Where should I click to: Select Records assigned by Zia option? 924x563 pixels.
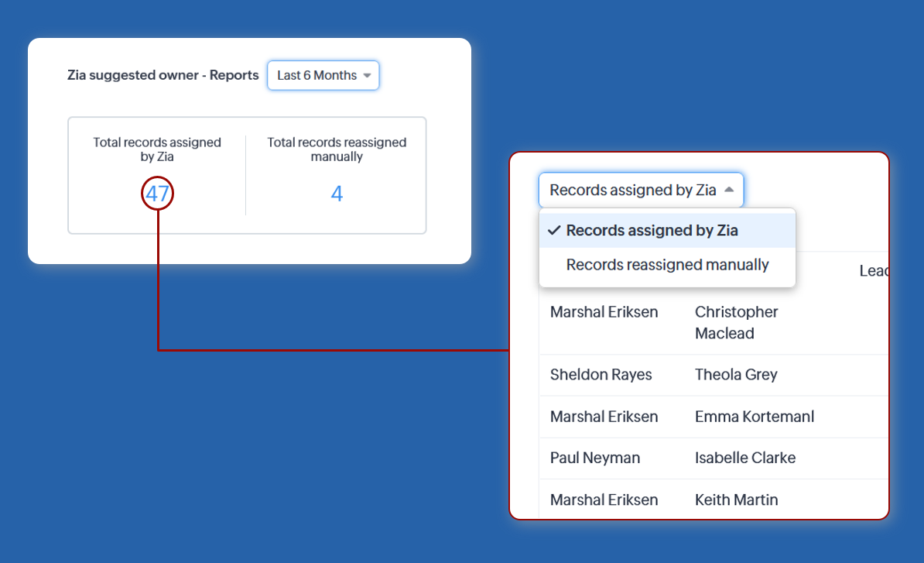652,231
